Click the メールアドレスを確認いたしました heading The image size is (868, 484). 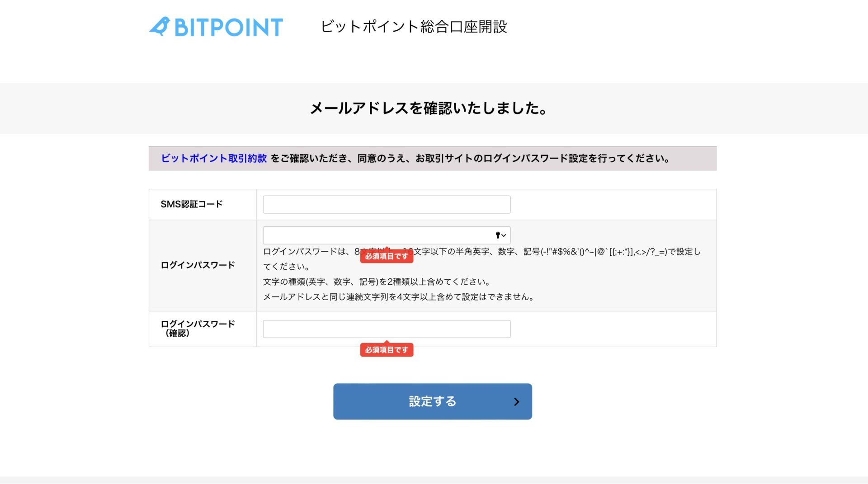(429, 108)
